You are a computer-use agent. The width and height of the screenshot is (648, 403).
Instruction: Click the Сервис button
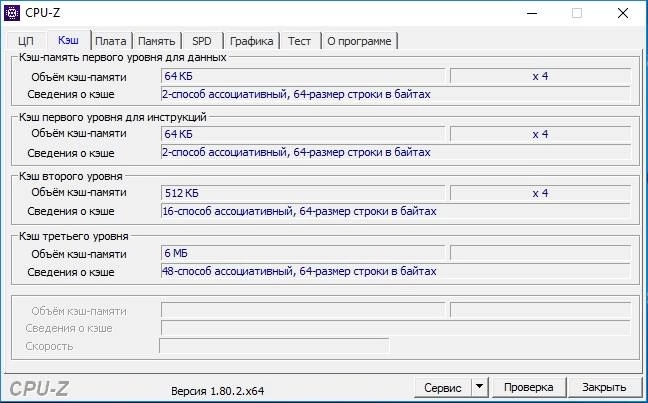pos(443,388)
